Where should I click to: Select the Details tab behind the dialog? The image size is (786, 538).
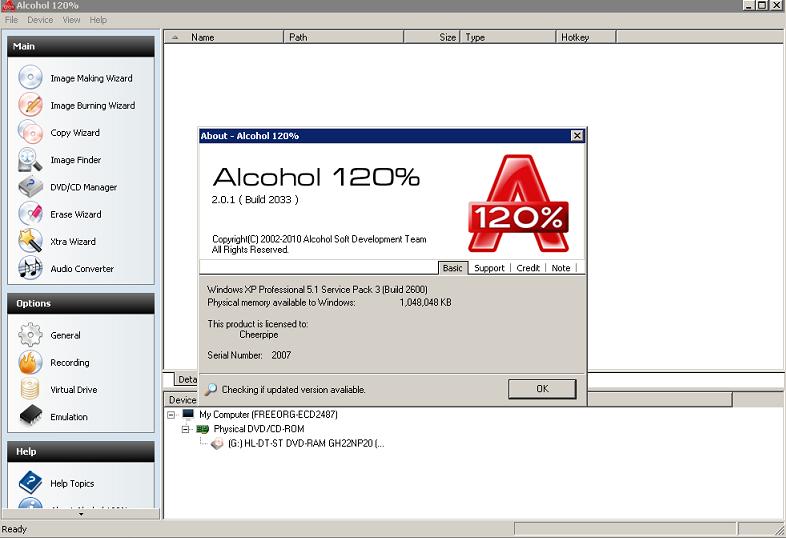(186, 379)
